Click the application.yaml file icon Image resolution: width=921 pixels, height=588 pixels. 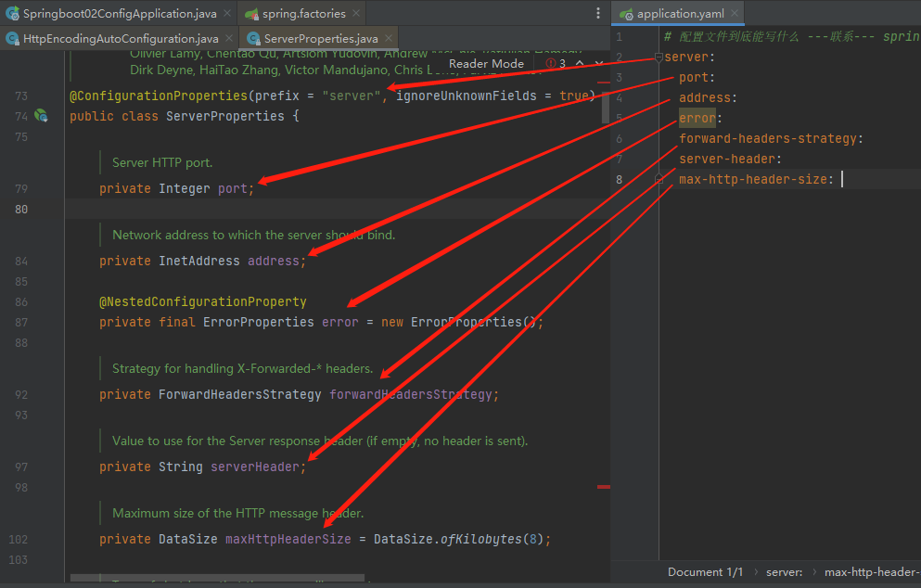click(626, 13)
